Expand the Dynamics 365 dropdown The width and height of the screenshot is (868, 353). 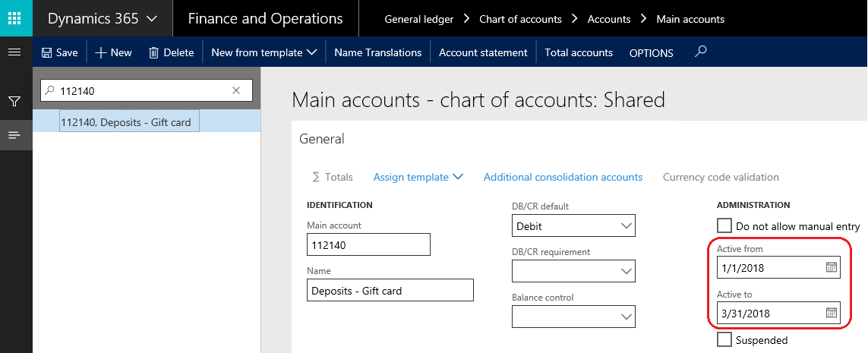point(103,18)
